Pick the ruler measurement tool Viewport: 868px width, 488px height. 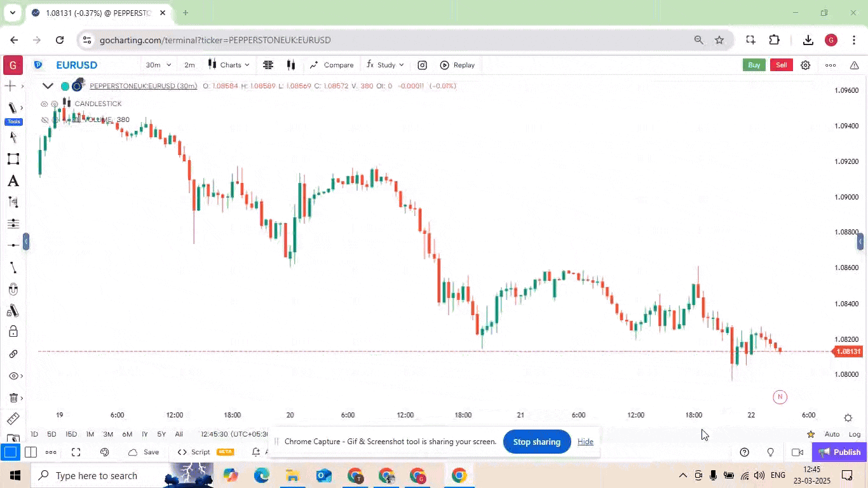click(13, 419)
